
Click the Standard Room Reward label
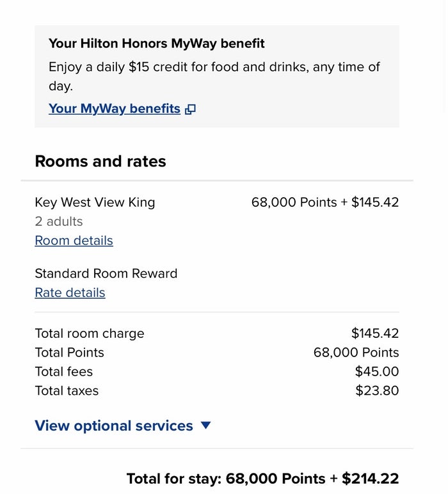click(x=106, y=273)
